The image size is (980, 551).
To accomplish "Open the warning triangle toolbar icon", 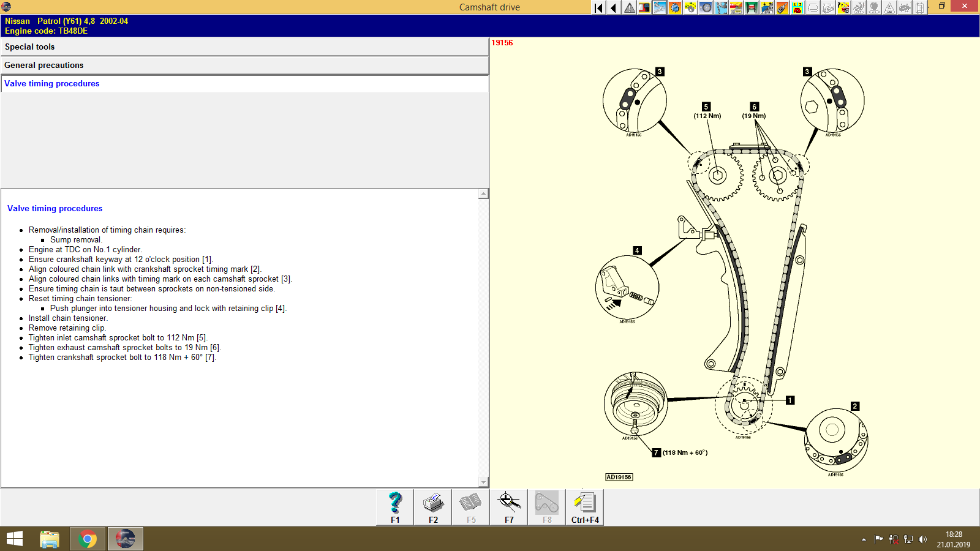I will coord(629,8).
